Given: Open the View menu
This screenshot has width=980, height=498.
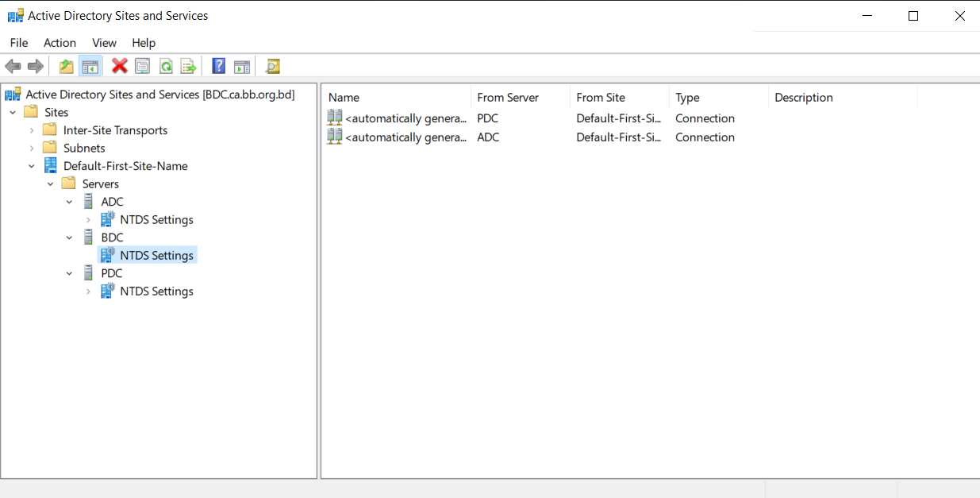Looking at the screenshot, I should [x=104, y=43].
